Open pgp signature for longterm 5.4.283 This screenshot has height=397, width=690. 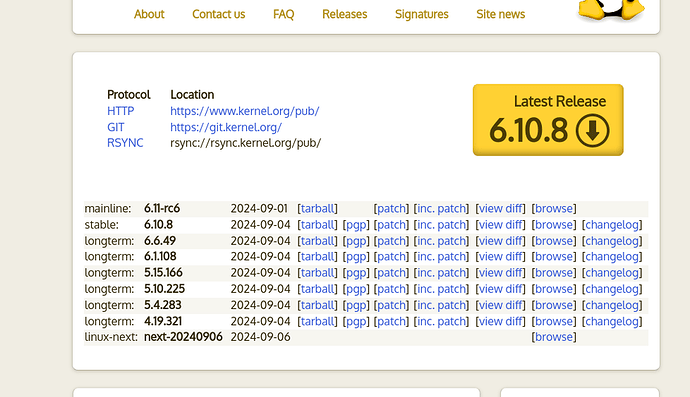coord(356,305)
